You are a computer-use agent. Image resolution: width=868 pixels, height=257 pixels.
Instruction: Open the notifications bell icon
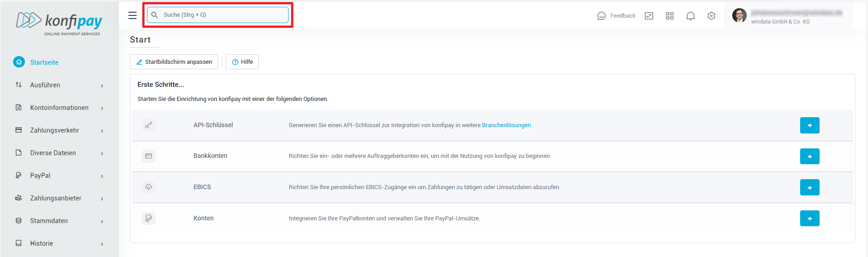coord(690,16)
